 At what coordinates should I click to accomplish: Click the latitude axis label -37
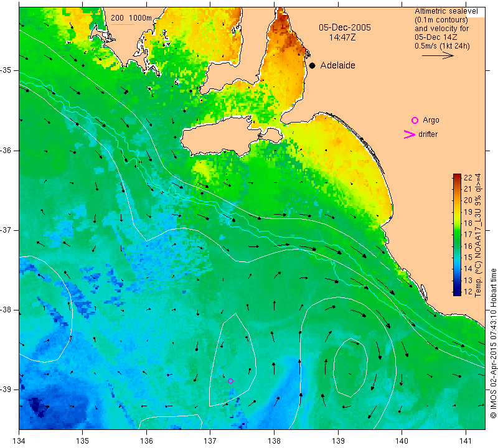[6, 230]
